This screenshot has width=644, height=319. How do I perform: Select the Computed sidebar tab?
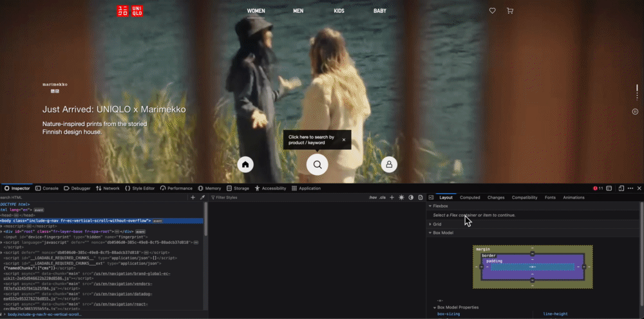pos(470,197)
